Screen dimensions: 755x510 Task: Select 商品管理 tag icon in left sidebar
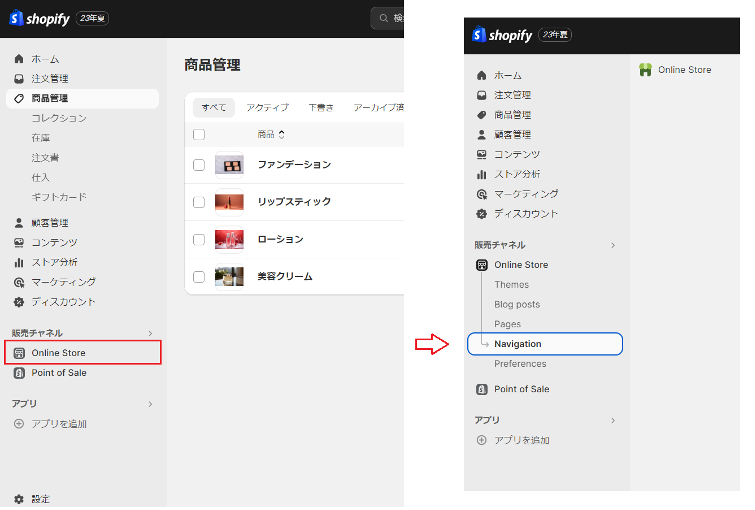click(x=19, y=98)
